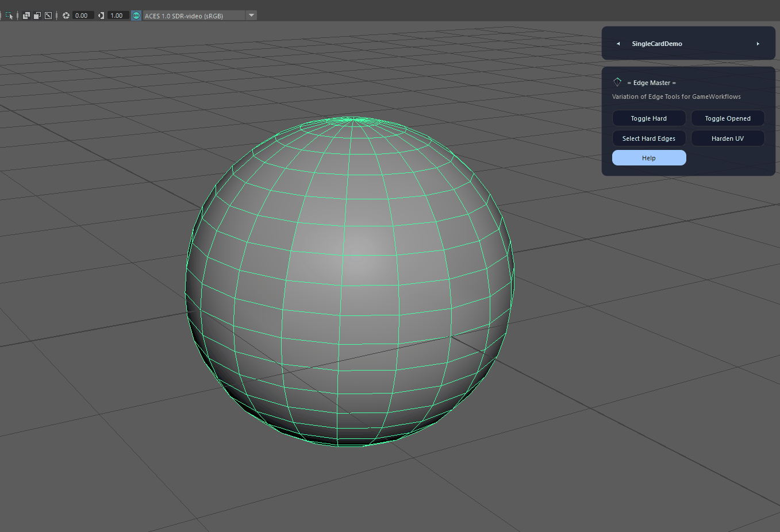Select the sphere mesh in the viewport

pos(349,282)
